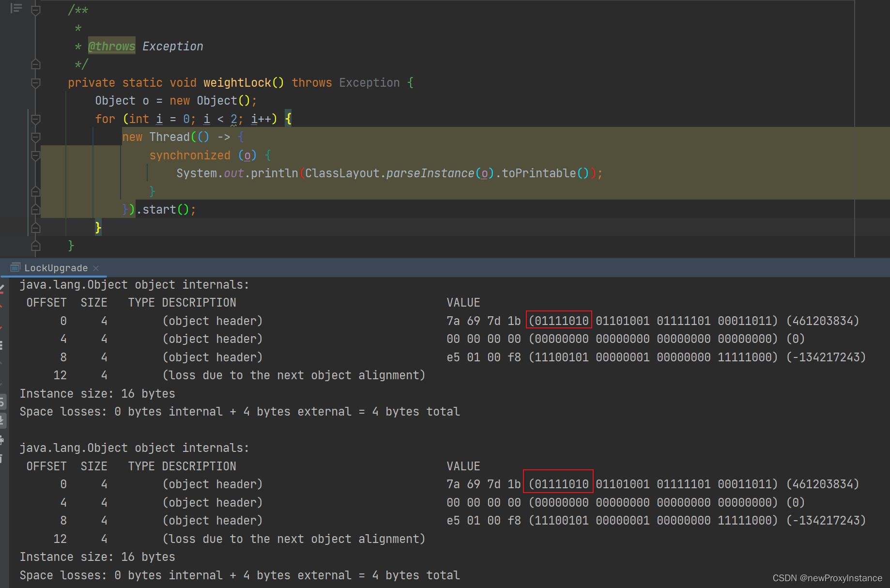
Task: Click the loop bound 2 in the for statement
Action: (234, 119)
